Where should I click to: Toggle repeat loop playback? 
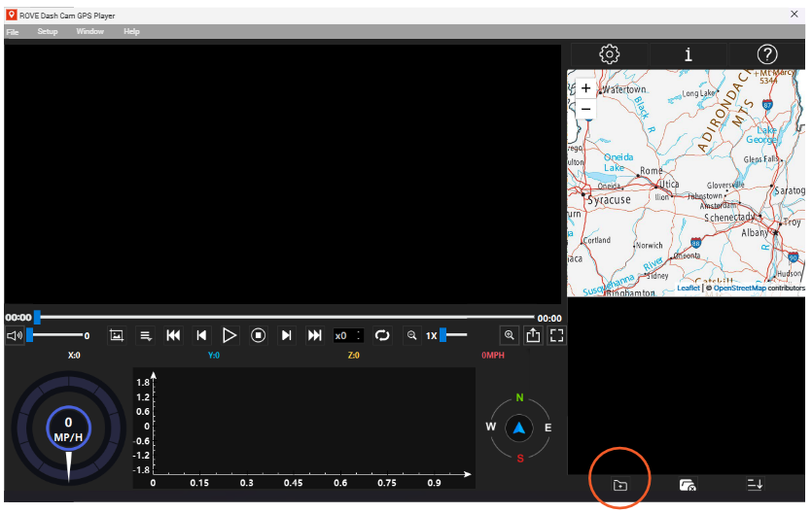tap(382, 335)
